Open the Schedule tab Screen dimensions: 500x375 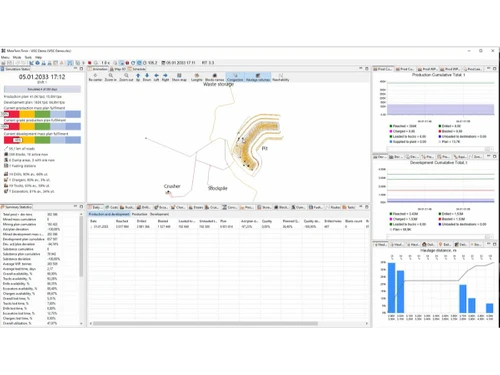tap(137, 69)
